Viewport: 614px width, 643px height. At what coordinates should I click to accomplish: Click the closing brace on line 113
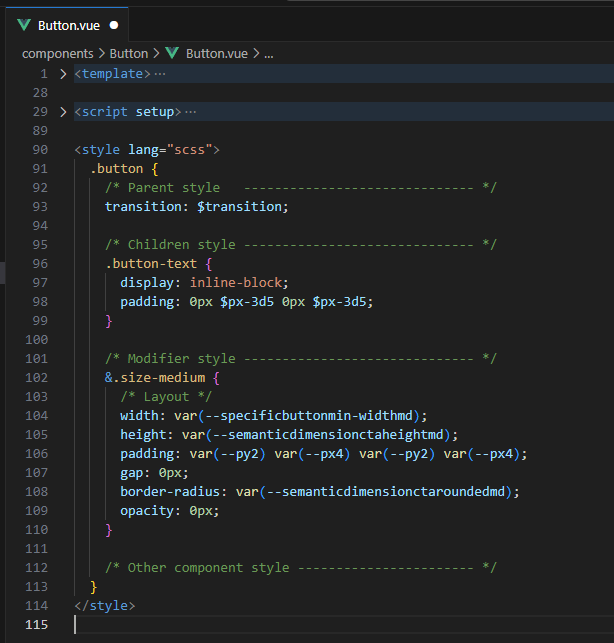[x=94, y=587]
